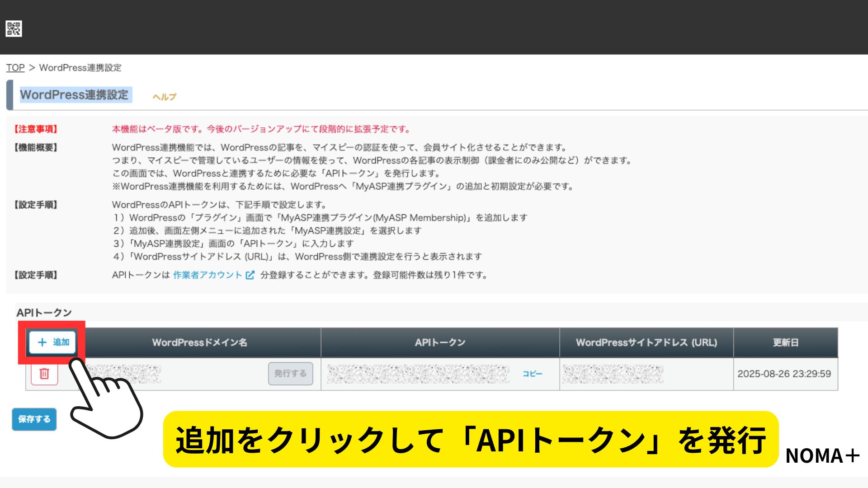
Task: Click the APIトークン section heading
Action: click(x=44, y=313)
